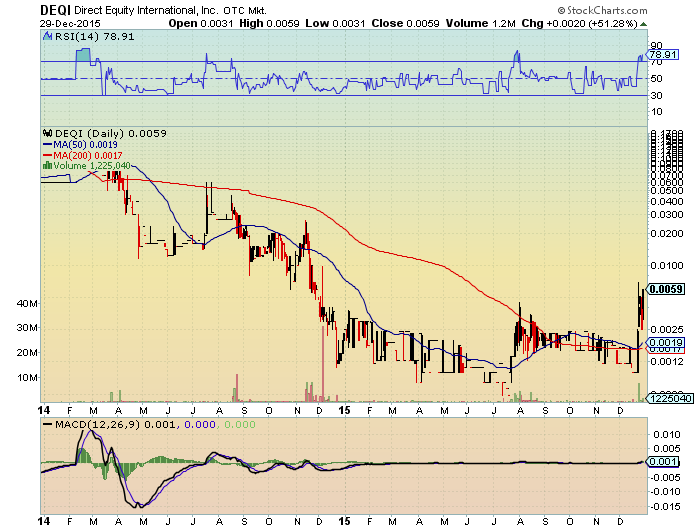This screenshot has width=700, height=530.
Task: Click the blue MA(50) legend line marker
Action: coord(47,145)
